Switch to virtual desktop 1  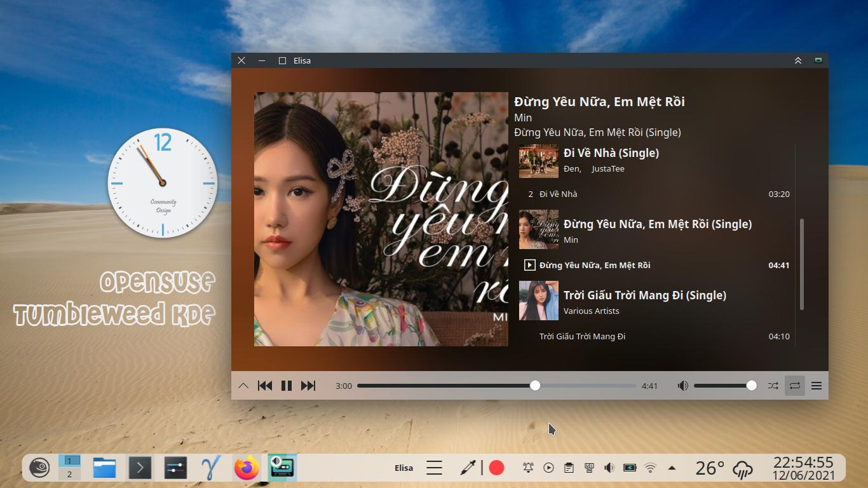(x=69, y=461)
